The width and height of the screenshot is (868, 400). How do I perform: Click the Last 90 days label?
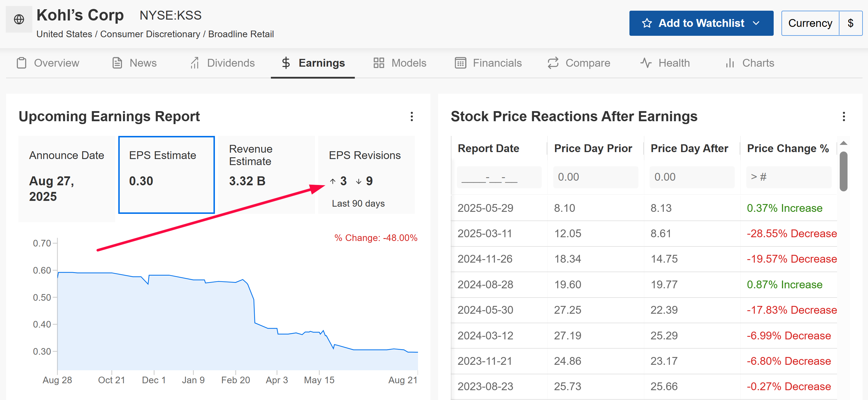tap(358, 203)
